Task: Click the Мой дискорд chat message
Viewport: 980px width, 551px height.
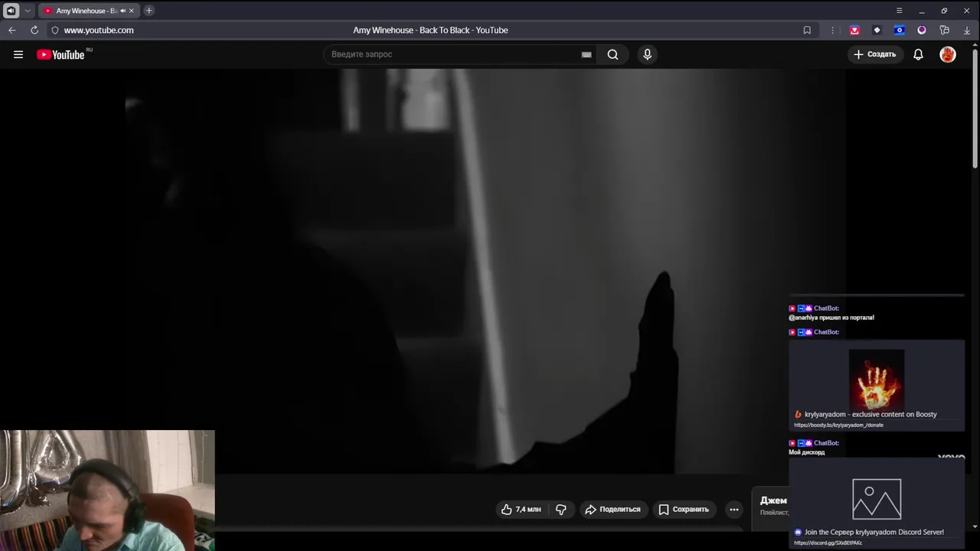Action: click(x=806, y=452)
